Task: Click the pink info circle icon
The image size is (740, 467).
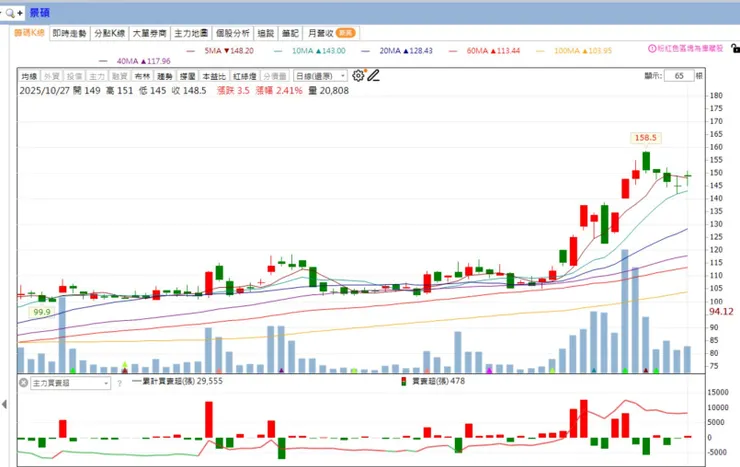Action: click(x=652, y=48)
